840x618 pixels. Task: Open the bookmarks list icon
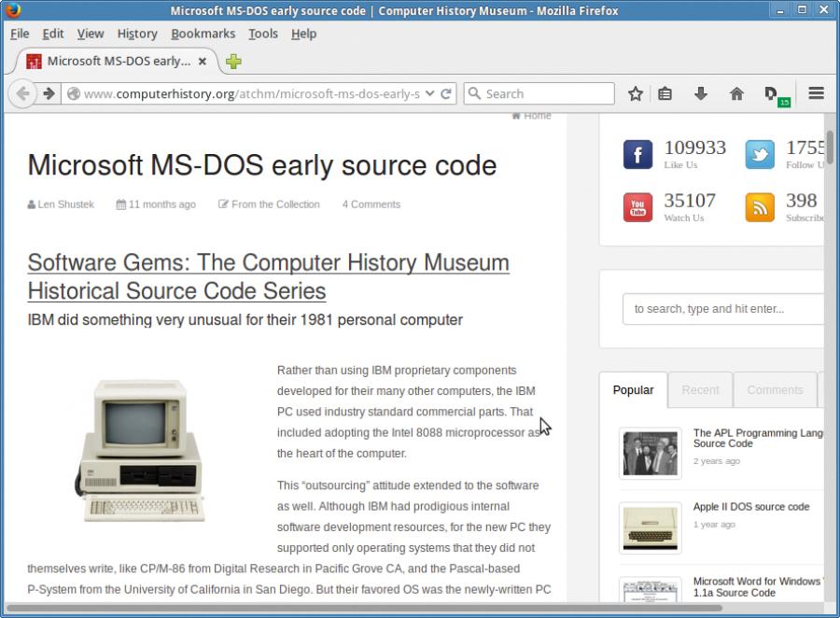point(665,93)
